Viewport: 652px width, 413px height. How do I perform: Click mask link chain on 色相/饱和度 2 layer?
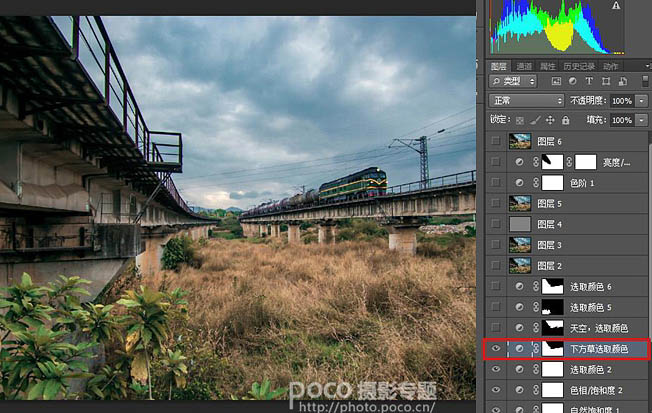coord(536,390)
